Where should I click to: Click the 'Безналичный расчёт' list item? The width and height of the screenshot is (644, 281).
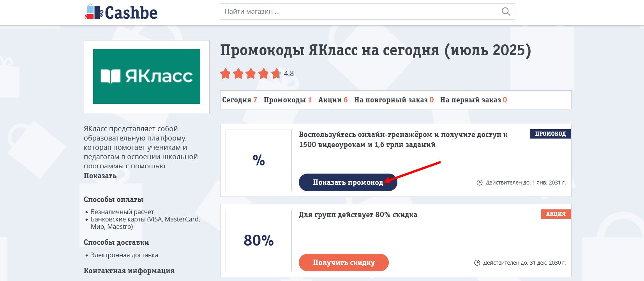pos(122,212)
